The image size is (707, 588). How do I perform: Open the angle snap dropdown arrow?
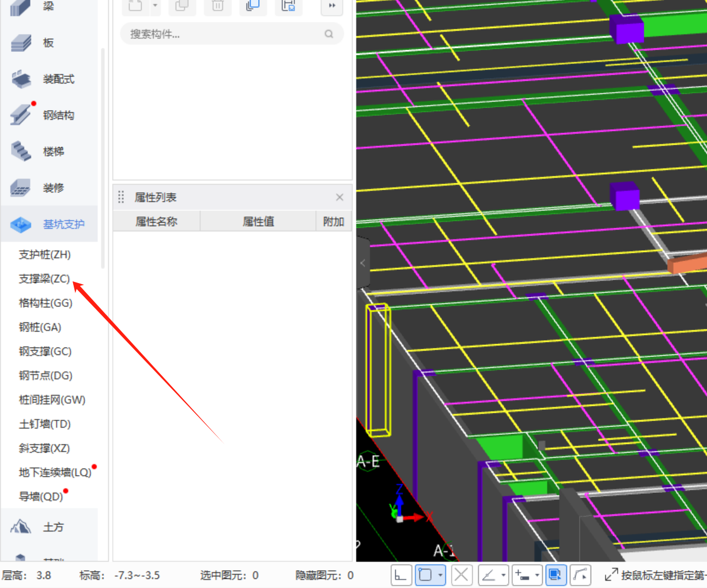504,575
